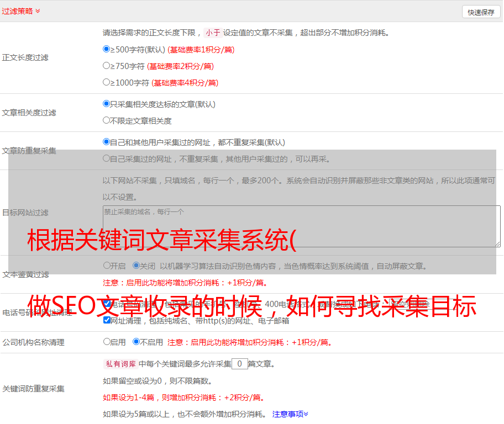
Task: Select the ≥750字符 length option
Action: click(106, 66)
